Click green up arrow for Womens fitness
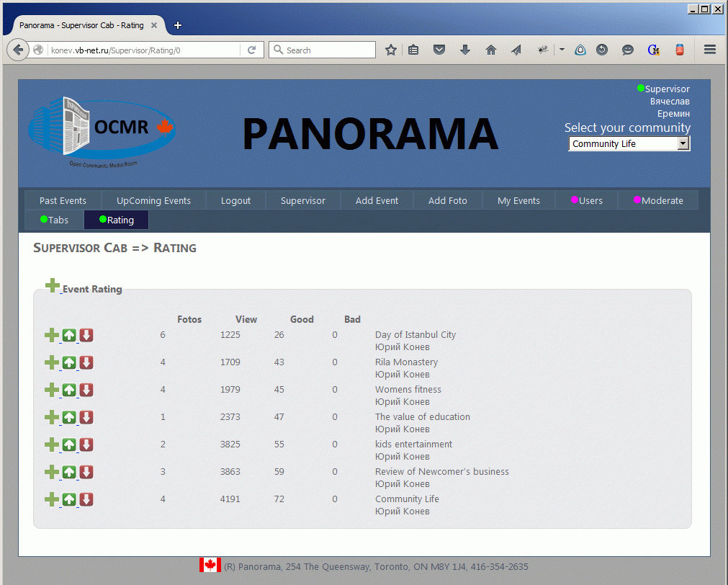The width and height of the screenshot is (728, 585). coord(69,390)
